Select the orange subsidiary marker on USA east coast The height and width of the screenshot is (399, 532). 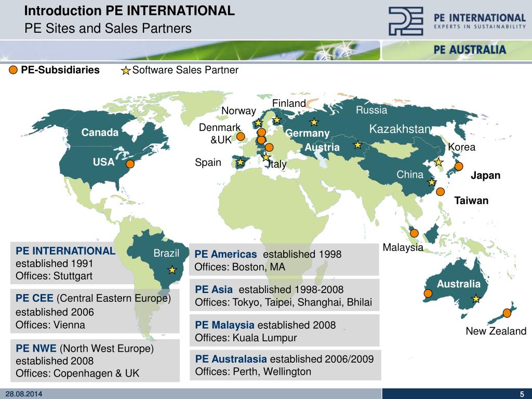(130, 164)
